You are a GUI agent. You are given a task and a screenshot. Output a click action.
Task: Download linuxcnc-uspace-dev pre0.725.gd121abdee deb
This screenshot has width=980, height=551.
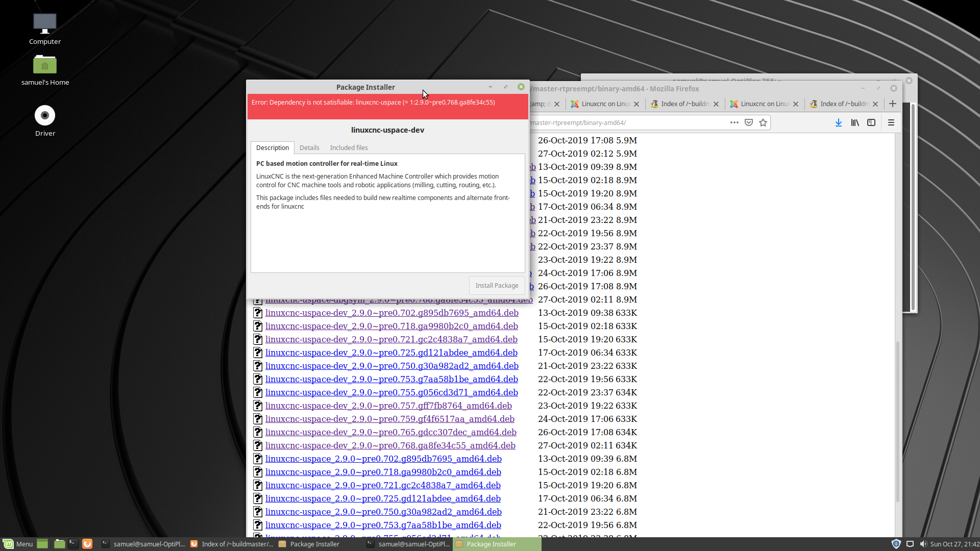pos(391,353)
